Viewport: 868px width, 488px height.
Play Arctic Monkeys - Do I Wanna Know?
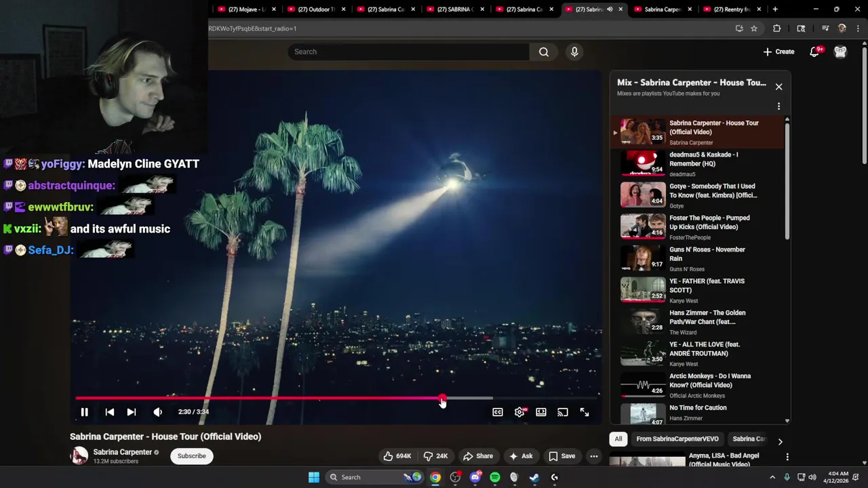tap(698, 385)
